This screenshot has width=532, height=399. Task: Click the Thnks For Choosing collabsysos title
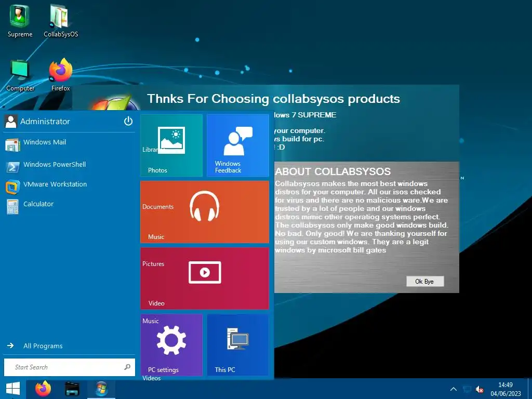(x=273, y=99)
